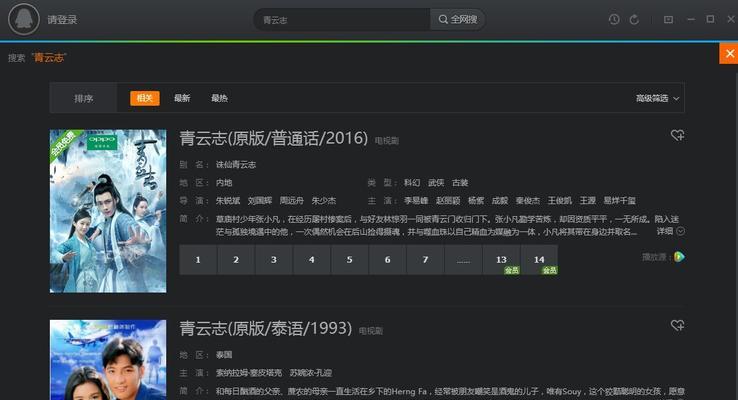738x400 pixels.
Task: Play episode 1 of 青云志 2016
Action: [198, 259]
